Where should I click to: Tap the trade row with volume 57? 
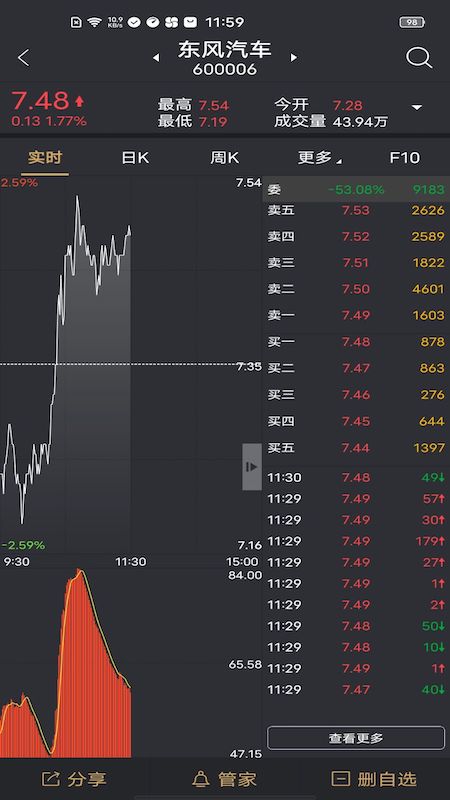point(356,499)
